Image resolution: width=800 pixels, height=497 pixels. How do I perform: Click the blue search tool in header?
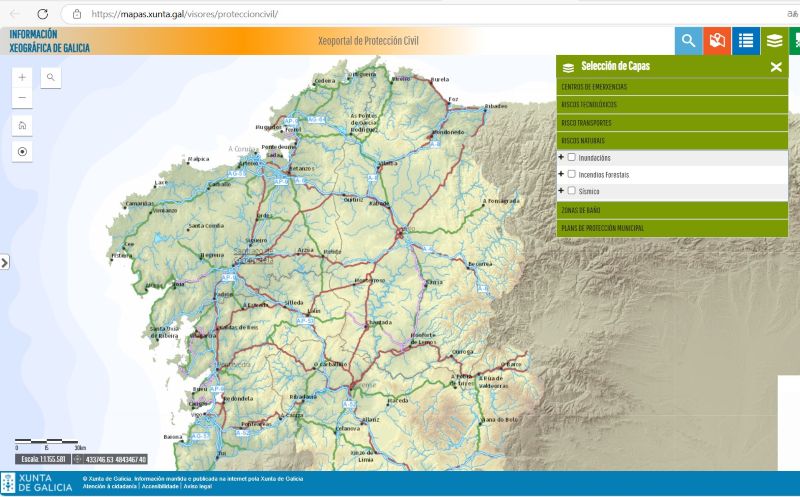[688, 41]
